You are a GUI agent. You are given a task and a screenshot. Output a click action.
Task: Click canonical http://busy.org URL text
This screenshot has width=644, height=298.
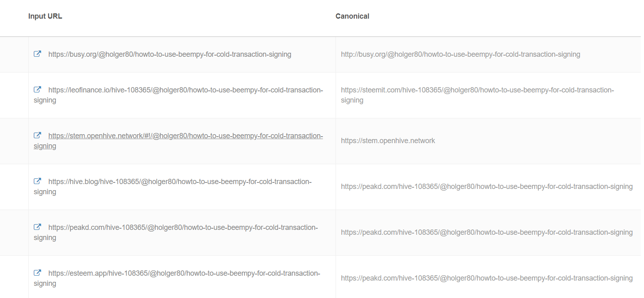coord(460,54)
